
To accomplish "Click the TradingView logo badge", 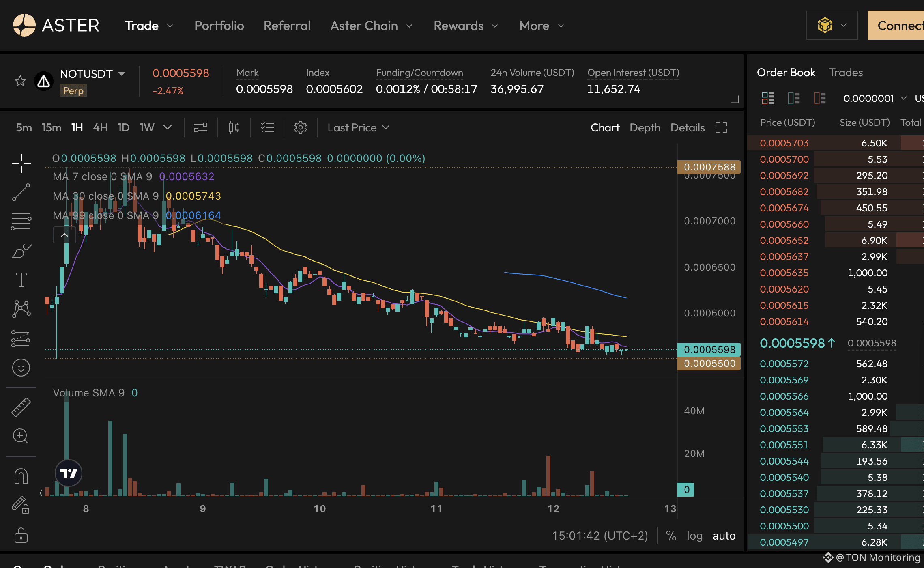I will click(69, 473).
